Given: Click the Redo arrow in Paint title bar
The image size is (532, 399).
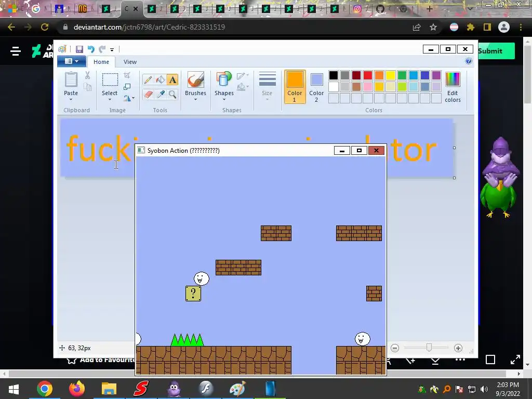Looking at the screenshot, I should point(102,49).
